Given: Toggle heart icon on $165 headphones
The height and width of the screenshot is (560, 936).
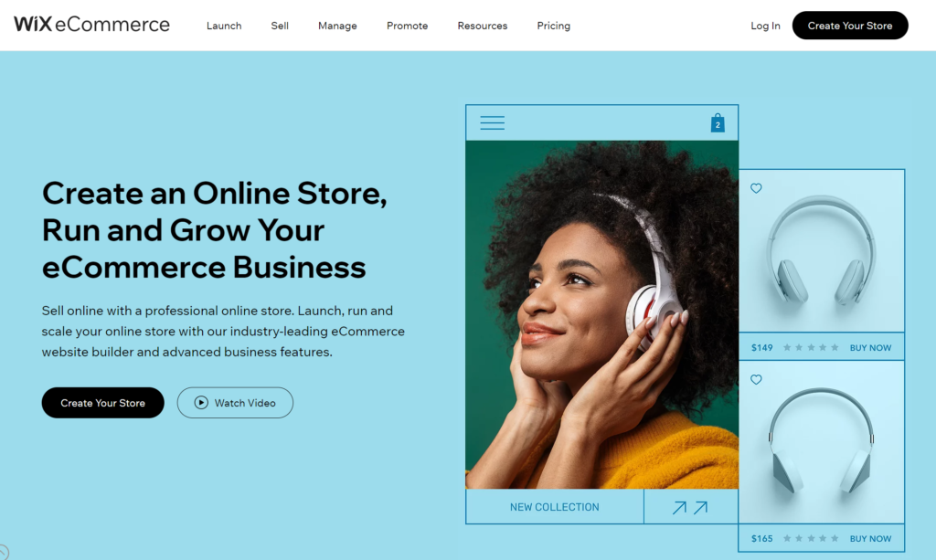Looking at the screenshot, I should tap(756, 379).
